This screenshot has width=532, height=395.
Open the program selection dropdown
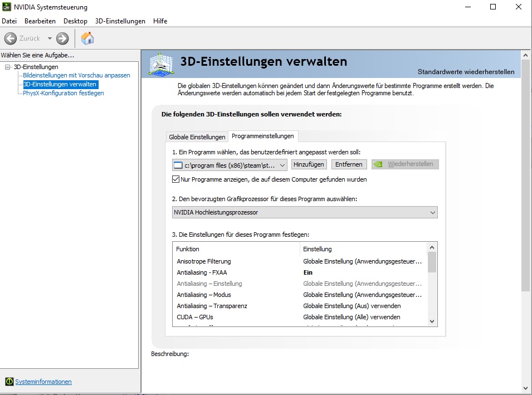click(282, 165)
